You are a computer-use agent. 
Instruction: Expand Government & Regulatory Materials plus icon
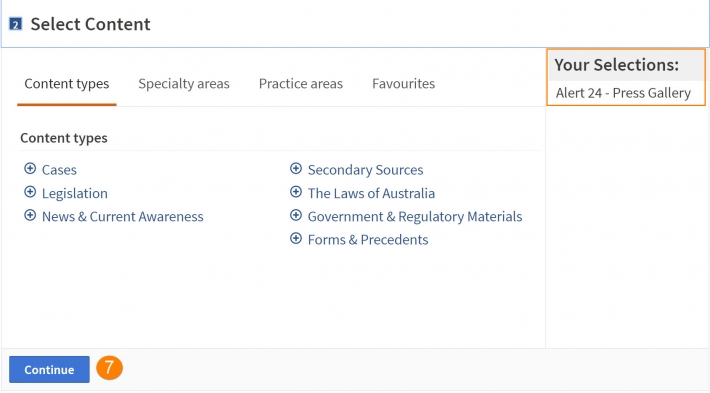click(x=296, y=216)
